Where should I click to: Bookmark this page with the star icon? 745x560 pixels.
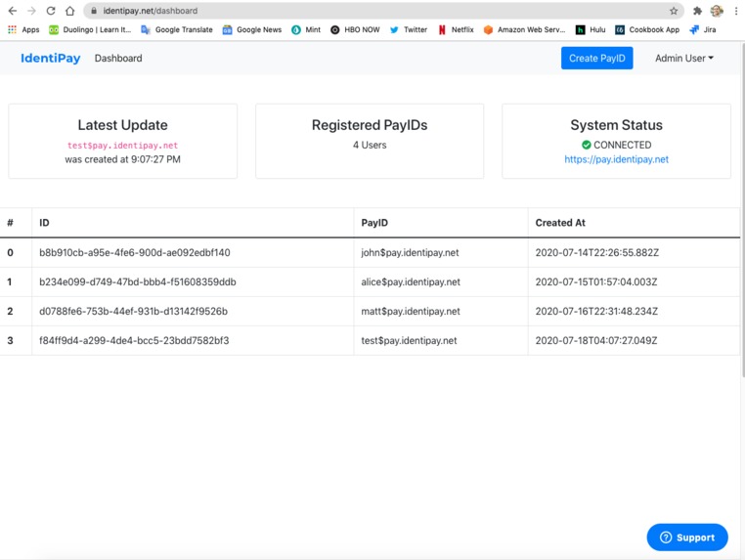tap(674, 11)
